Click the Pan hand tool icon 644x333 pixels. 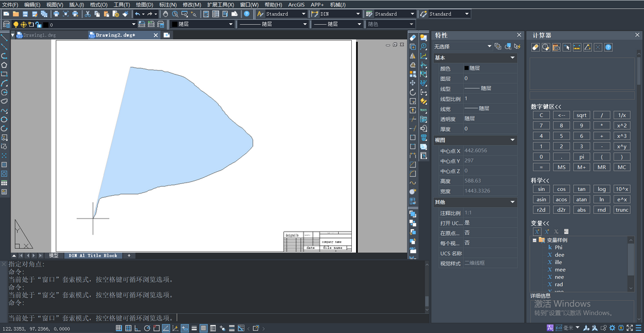click(165, 14)
